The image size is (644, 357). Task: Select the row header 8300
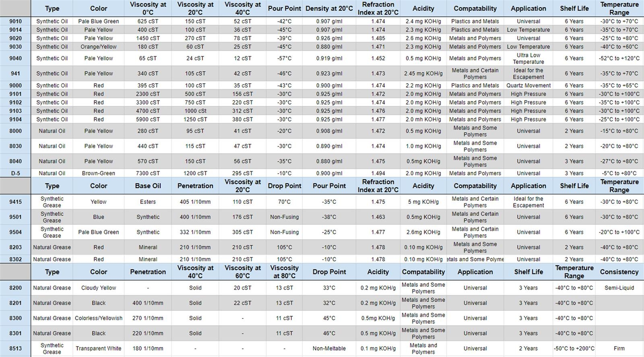point(15,318)
